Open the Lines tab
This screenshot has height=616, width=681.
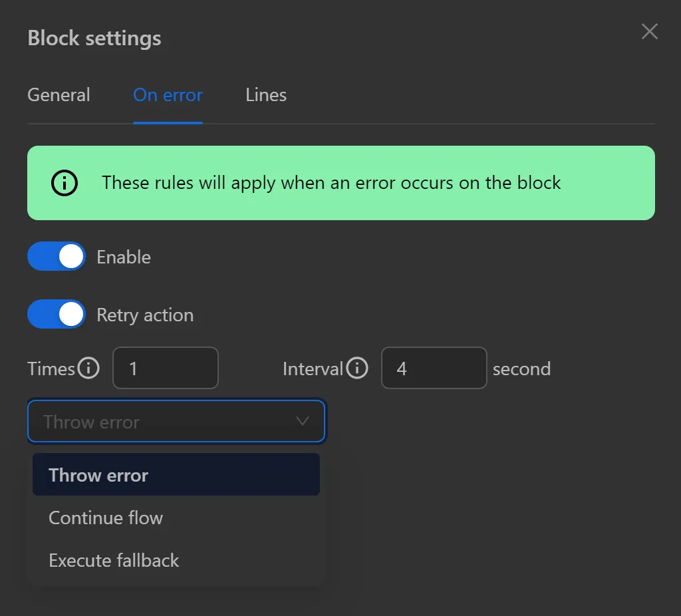(x=265, y=95)
